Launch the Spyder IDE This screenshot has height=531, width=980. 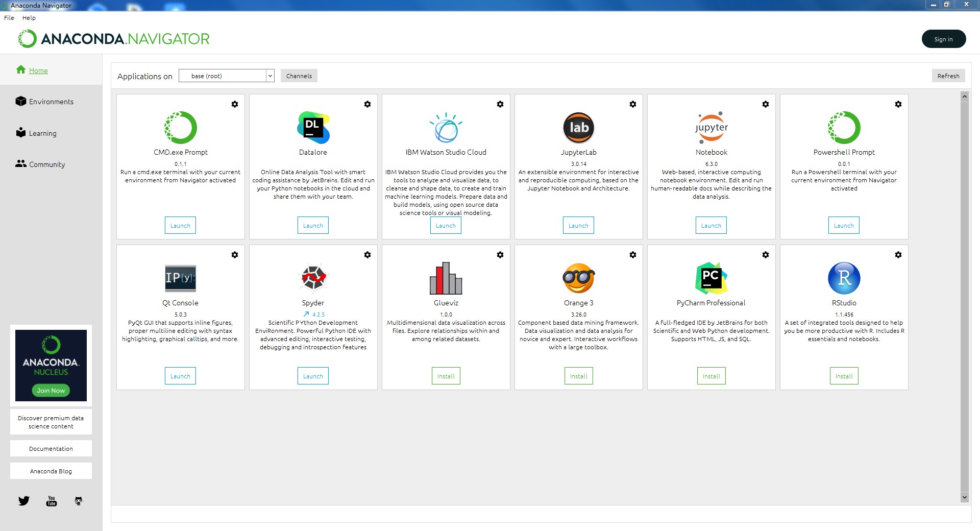313,376
